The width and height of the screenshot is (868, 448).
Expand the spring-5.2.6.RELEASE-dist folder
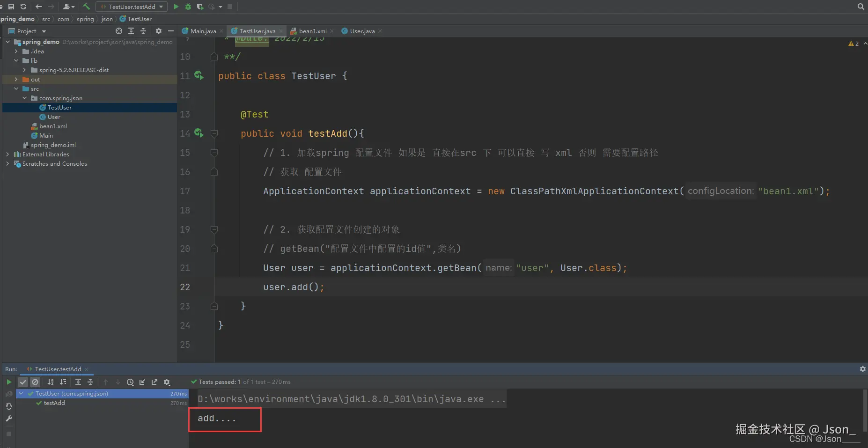[x=25, y=70]
